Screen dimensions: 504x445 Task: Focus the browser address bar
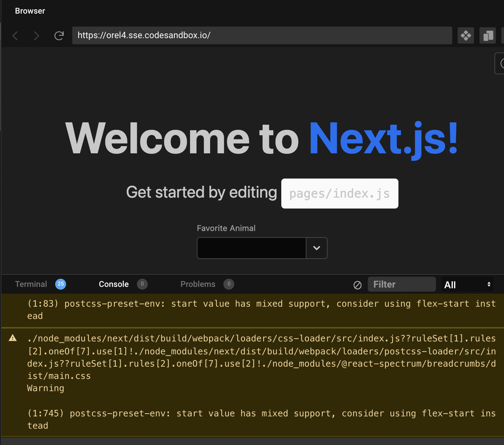[x=262, y=35]
